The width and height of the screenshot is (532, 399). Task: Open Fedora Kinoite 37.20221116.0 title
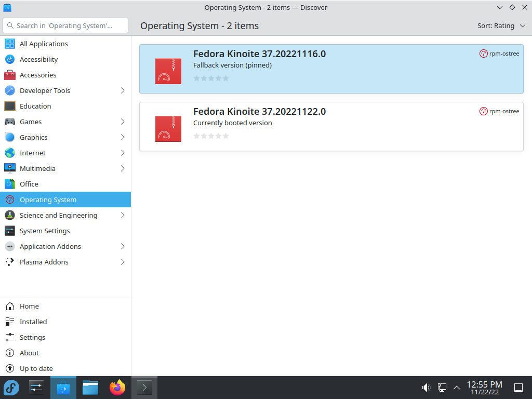tap(260, 54)
